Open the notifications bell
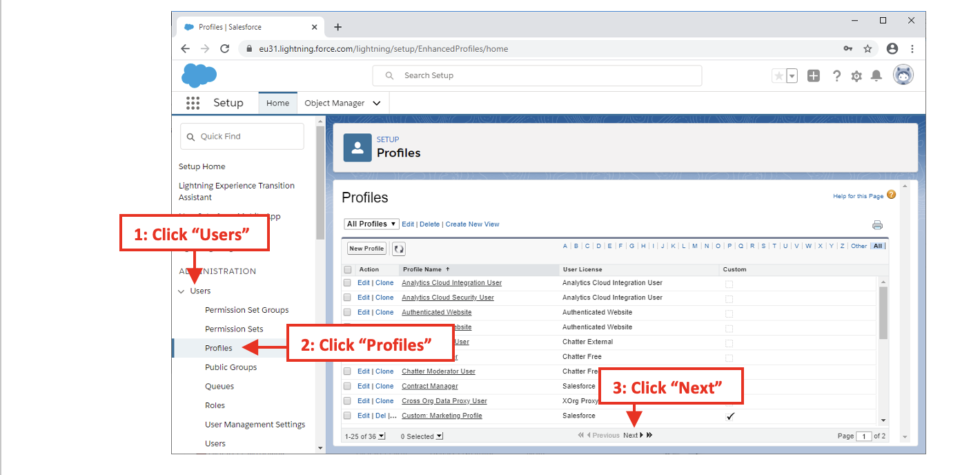 tap(876, 76)
